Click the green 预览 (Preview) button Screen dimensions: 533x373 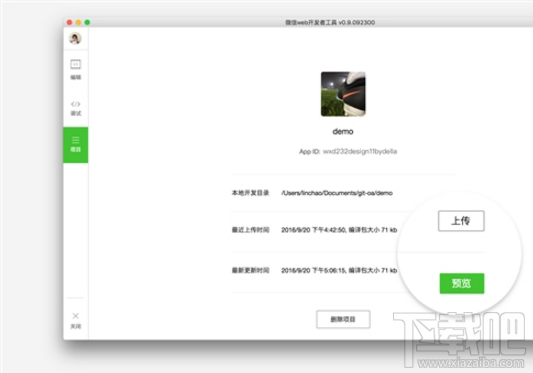pos(462,283)
